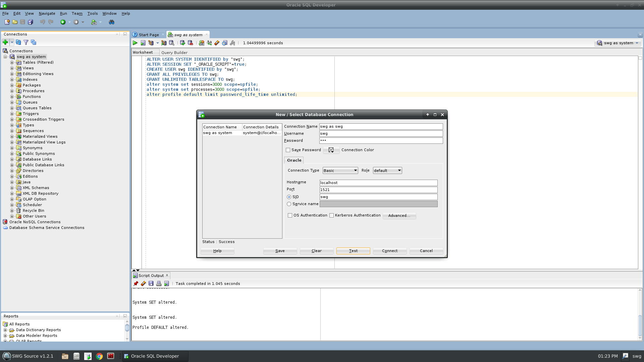Enable the Save Password checkbox
Viewport: 644px width, 362px height.
click(x=288, y=150)
